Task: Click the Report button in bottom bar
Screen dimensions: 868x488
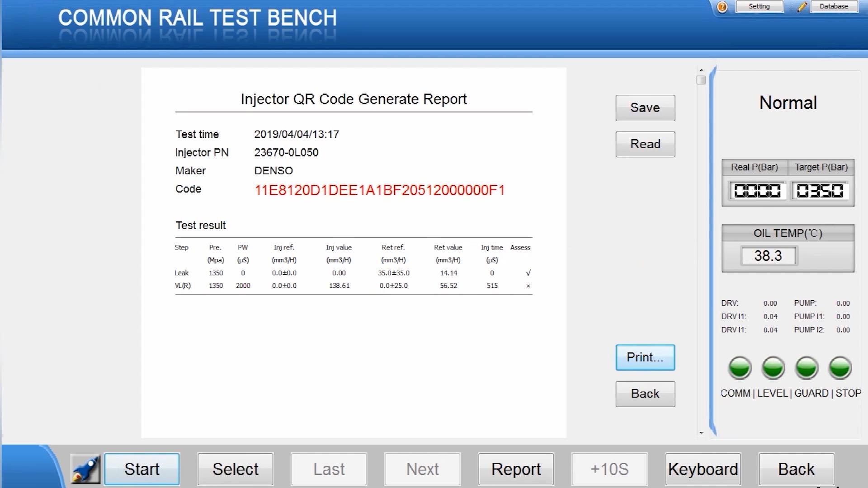Action: (516, 469)
